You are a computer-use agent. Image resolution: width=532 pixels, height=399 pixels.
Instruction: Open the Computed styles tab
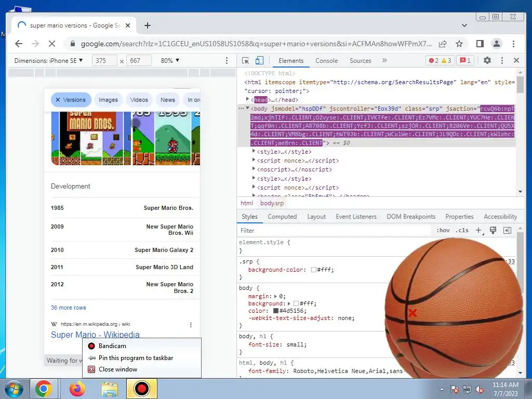click(282, 217)
